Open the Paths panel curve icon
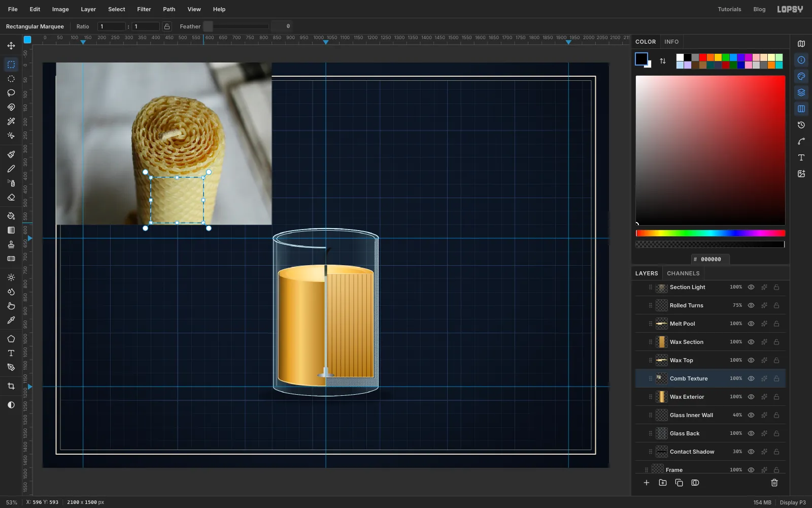The image size is (812, 508). (801, 141)
